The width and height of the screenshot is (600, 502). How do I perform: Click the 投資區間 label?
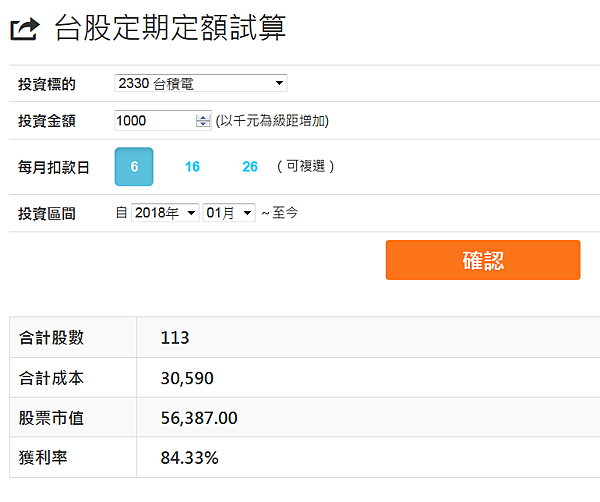click(47, 214)
